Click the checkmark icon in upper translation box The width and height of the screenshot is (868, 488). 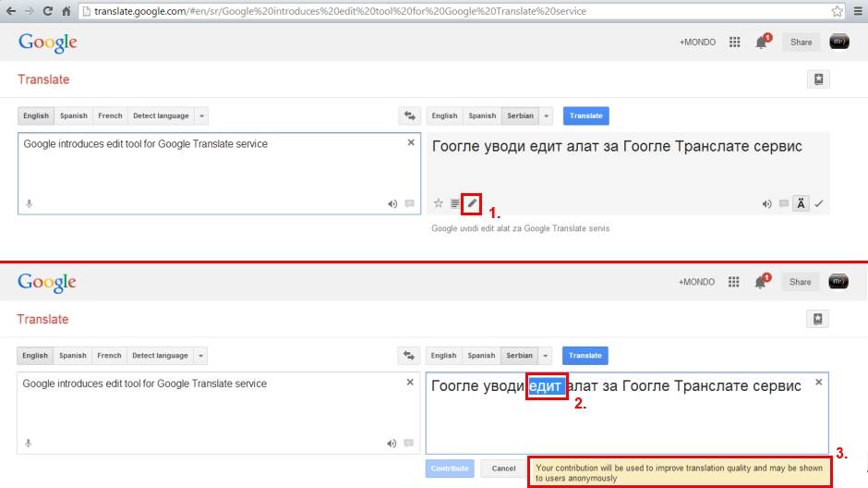818,203
